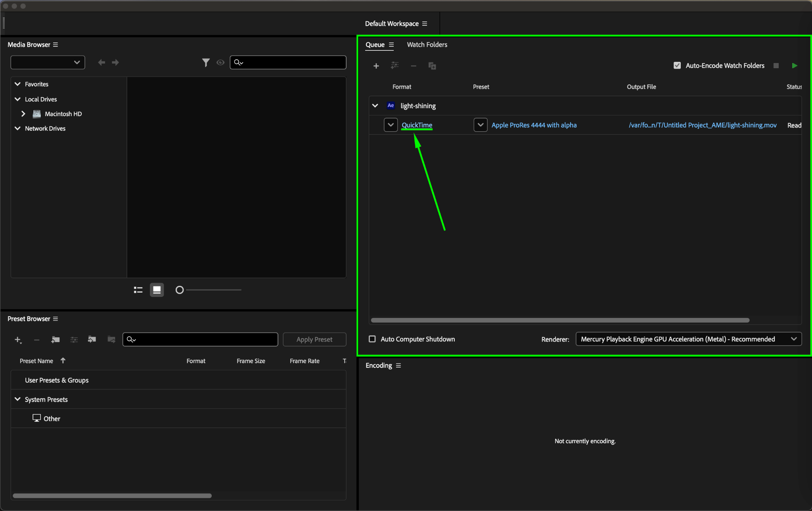The height and width of the screenshot is (511, 812).
Task: Switch to the Watch Folders tab
Action: coord(427,45)
